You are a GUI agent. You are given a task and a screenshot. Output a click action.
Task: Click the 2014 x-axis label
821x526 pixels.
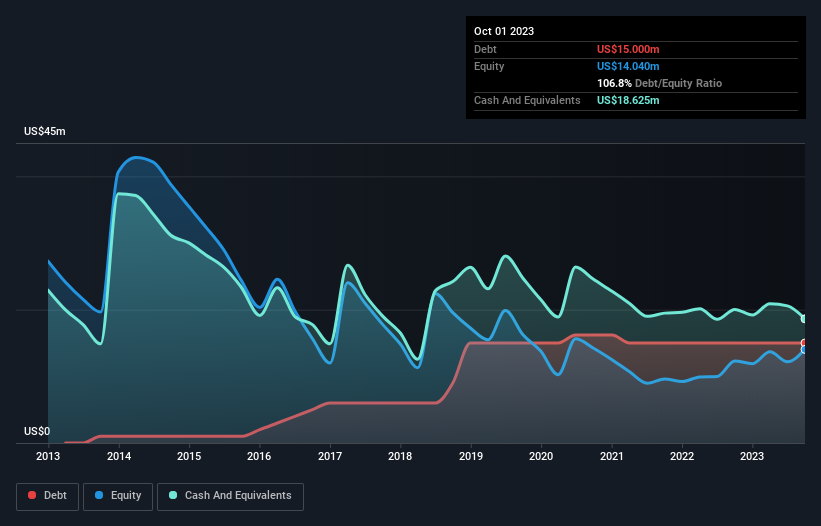119,456
